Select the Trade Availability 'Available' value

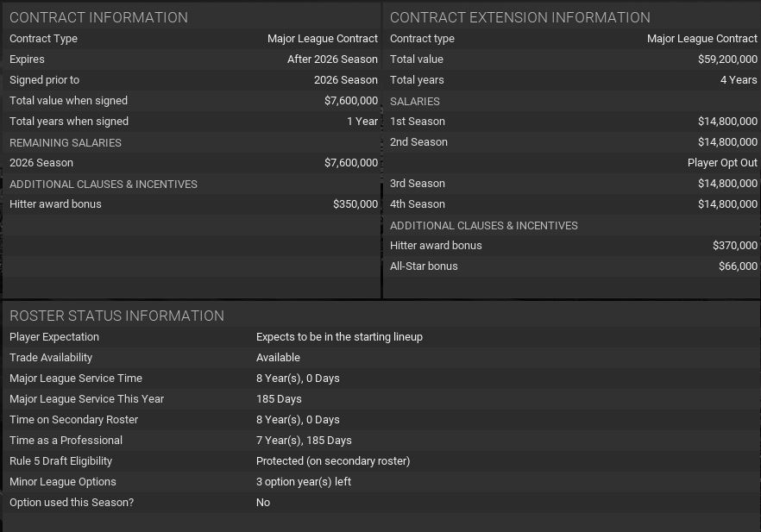pyautogui.click(x=278, y=358)
